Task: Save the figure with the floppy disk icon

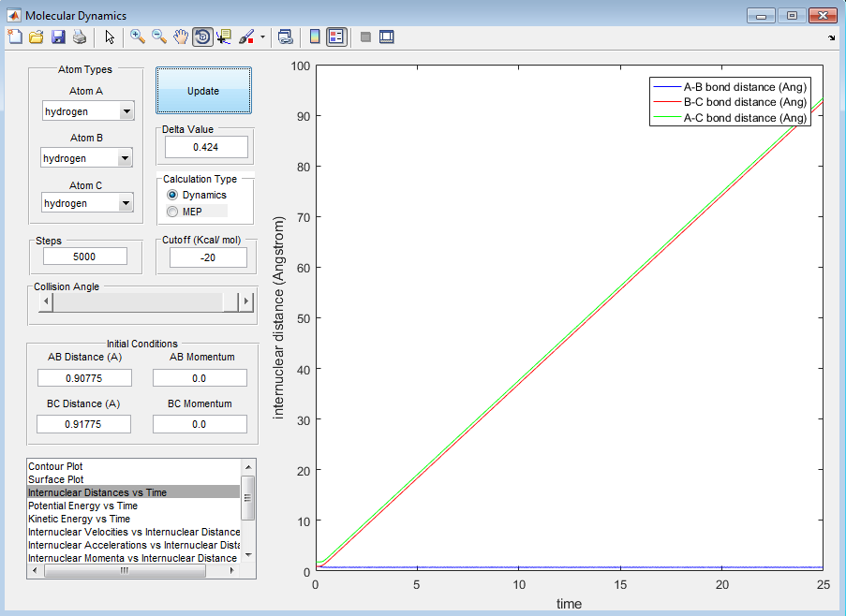Action: click(58, 37)
